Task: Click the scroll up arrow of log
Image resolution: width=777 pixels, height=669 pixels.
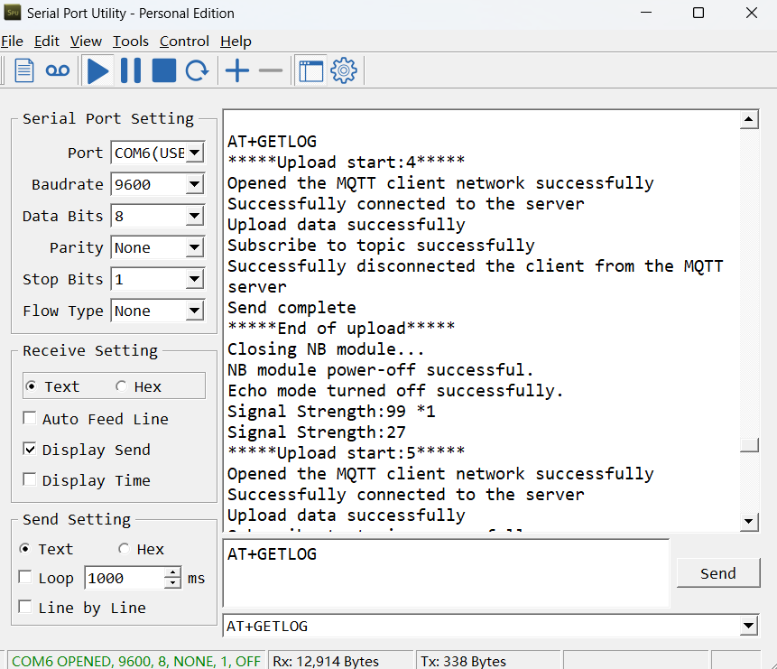Action: (749, 119)
